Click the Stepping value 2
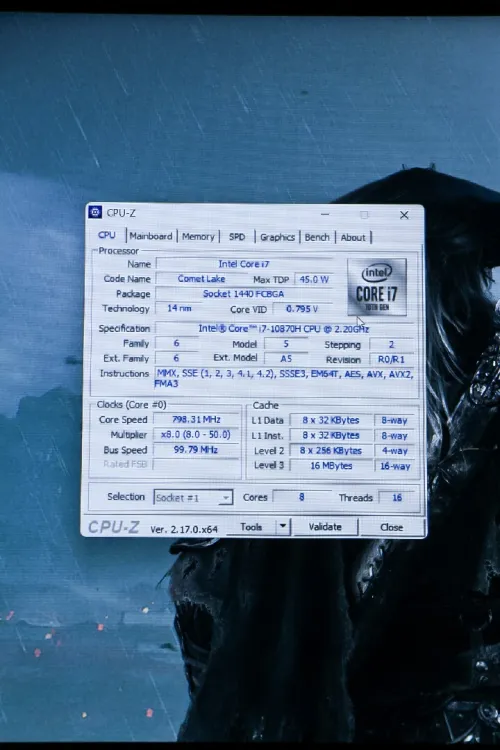The height and width of the screenshot is (750, 500). 391,344
